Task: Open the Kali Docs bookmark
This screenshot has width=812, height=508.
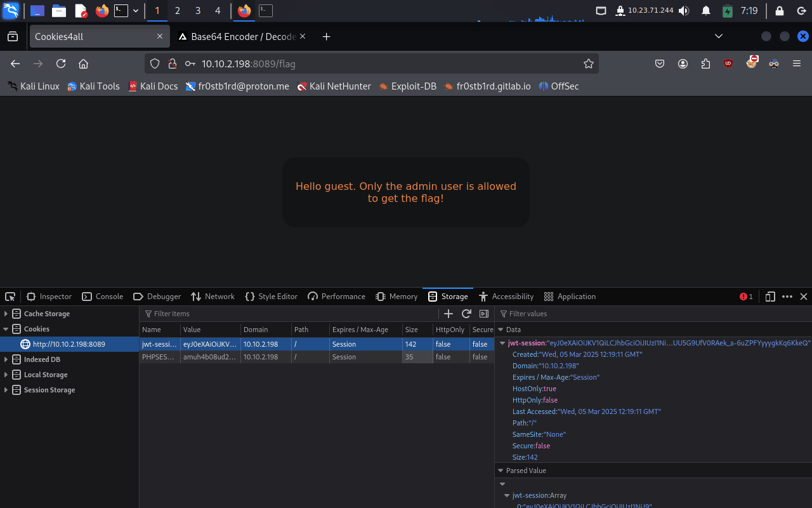Action: click(153, 86)
